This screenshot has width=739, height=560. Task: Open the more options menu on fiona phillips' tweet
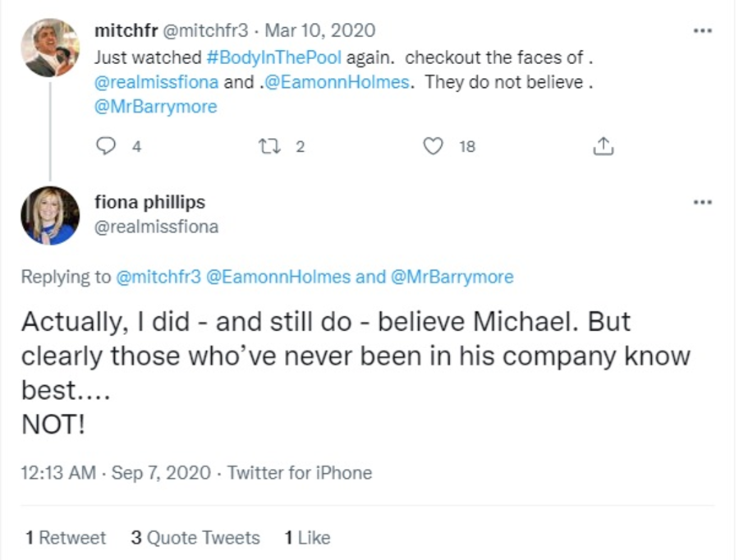pos(702,201)
